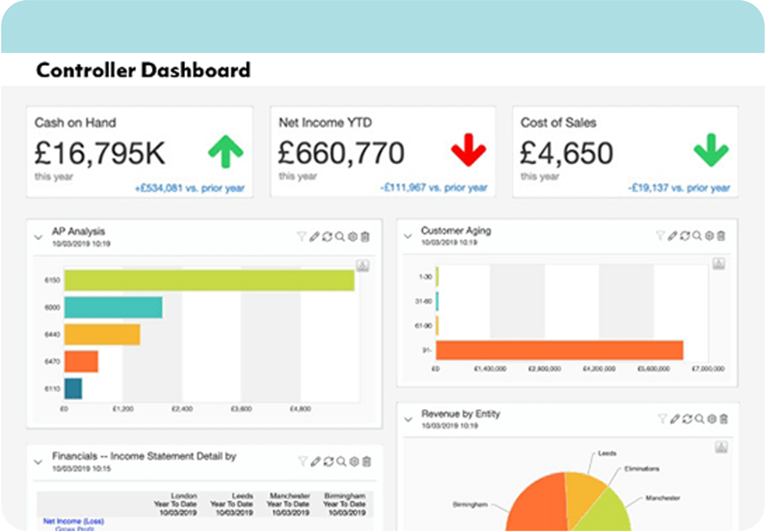The height and width of the screenshot is (532, 765).
Task: Collapse the Customer Aging panel chevron
Action: pos(408,236)
